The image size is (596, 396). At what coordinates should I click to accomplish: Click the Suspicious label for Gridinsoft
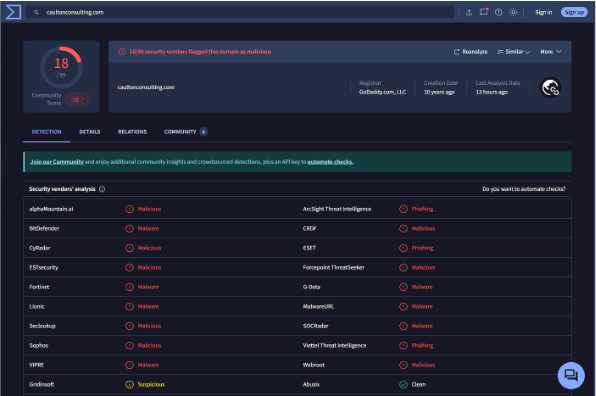[x=151, y=385]
